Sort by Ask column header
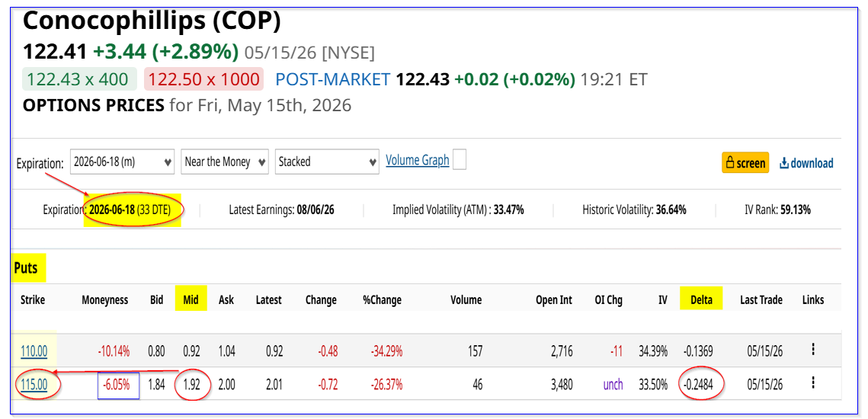Viewport: 868px width, 419px height. [x=226, y=300]
